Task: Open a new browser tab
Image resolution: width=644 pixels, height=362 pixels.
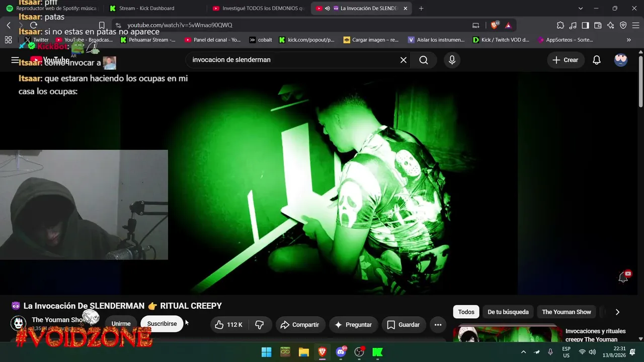Action: (421, 8)
